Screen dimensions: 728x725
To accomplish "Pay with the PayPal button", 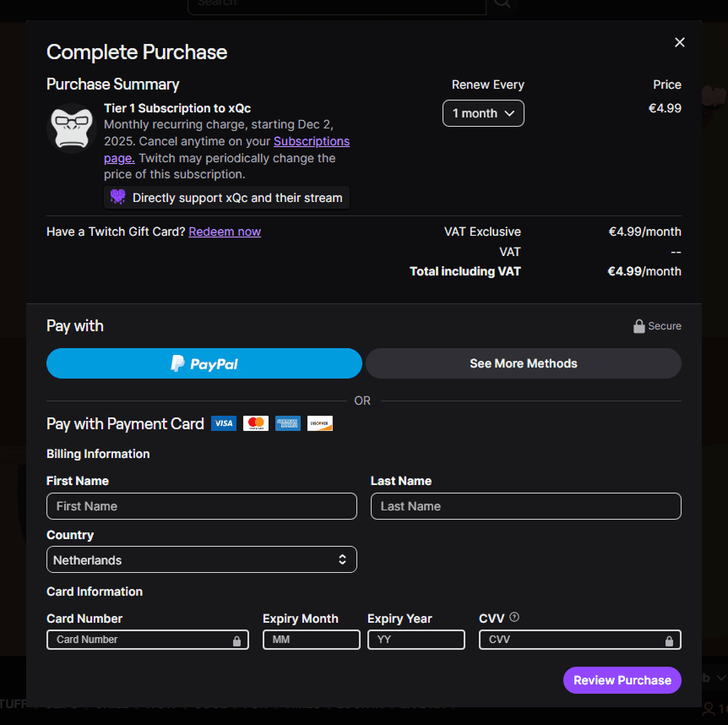I will tap(204, 363).
